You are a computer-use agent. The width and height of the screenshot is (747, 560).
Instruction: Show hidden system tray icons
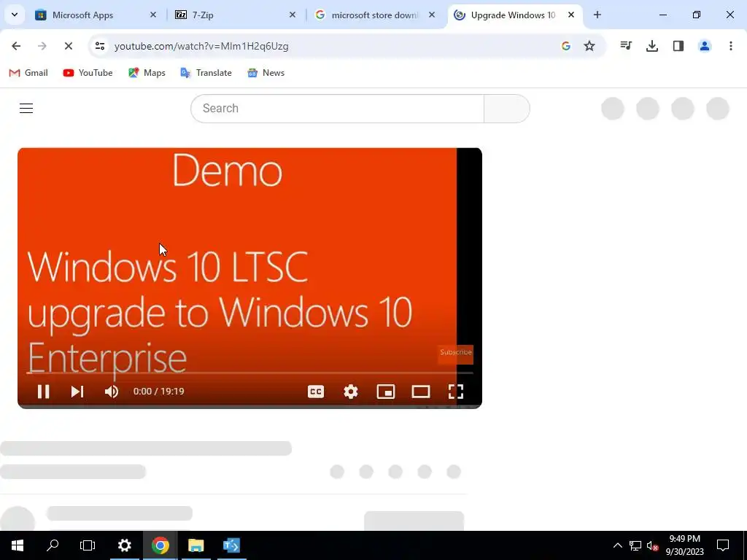click(617, 545)
